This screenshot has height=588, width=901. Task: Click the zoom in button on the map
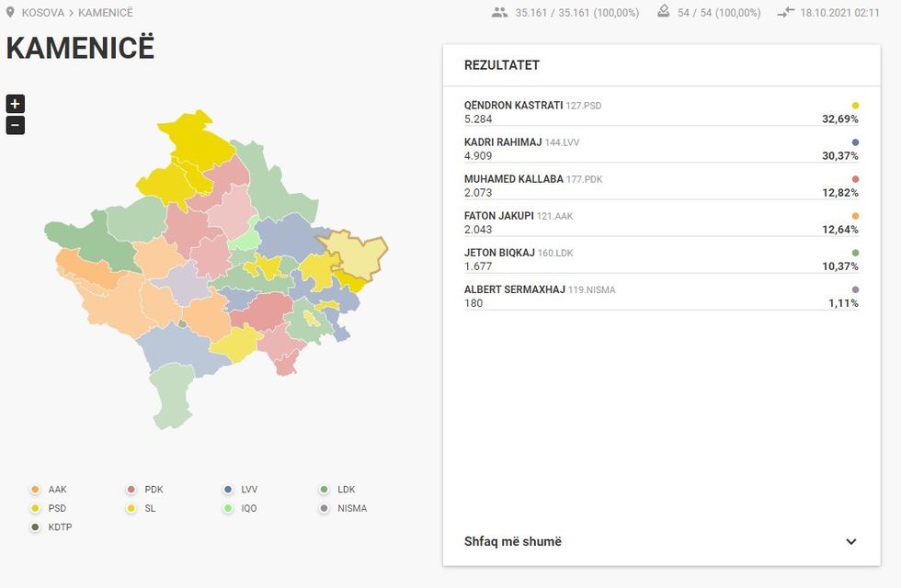(15, 103)
